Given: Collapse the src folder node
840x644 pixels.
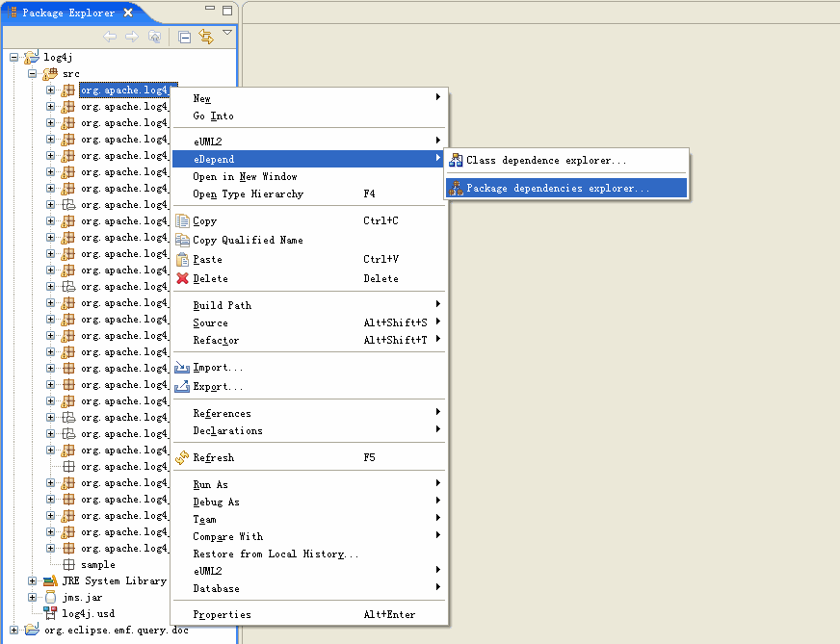Looking at the screenshot, I should (x=32, y=74).
